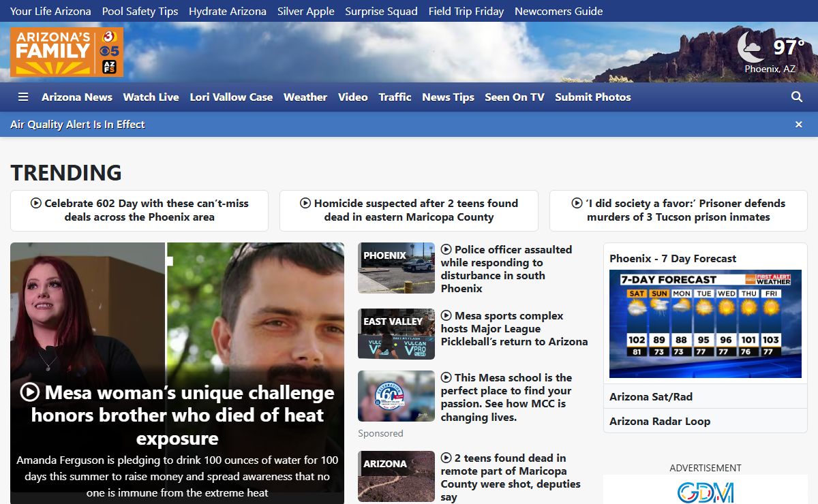This screenshot has width=818, height=504.
Task: Click MCC sponsored story thumbnail
Action: [x=396, y=396]
